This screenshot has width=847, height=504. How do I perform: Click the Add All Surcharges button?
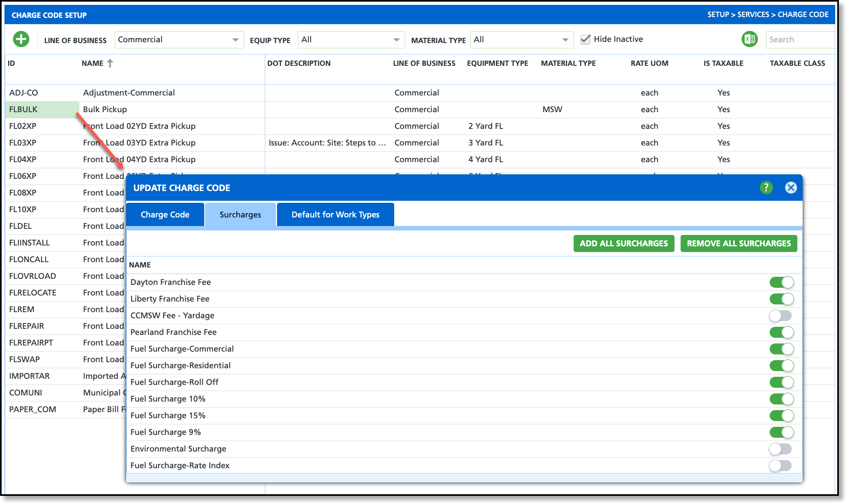tap(624, 243)
